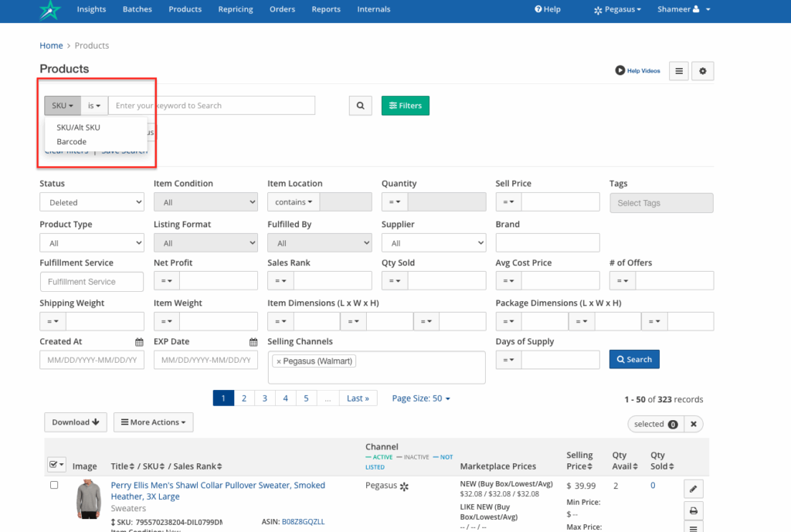The width and height of the screenshot is (791, 532).
Task: Open the Status dropdown showing Deleted
Action: pos(91,202)
